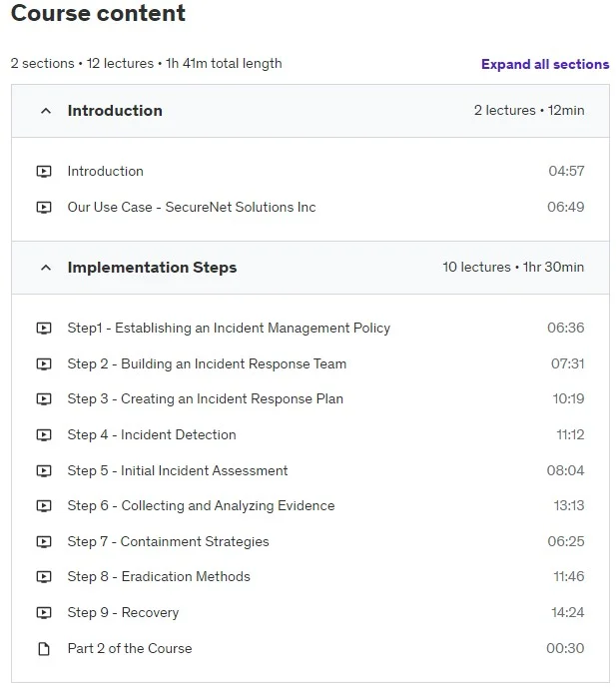Click video icon for Step 4 Incident Detection
Screen dimensions: 616x694
pos(44,435)
